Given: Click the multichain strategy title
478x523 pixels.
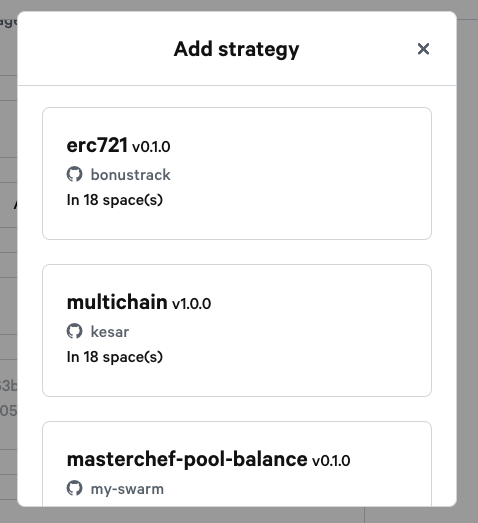Looking at the screenshot, I should (x=117, y=302).
